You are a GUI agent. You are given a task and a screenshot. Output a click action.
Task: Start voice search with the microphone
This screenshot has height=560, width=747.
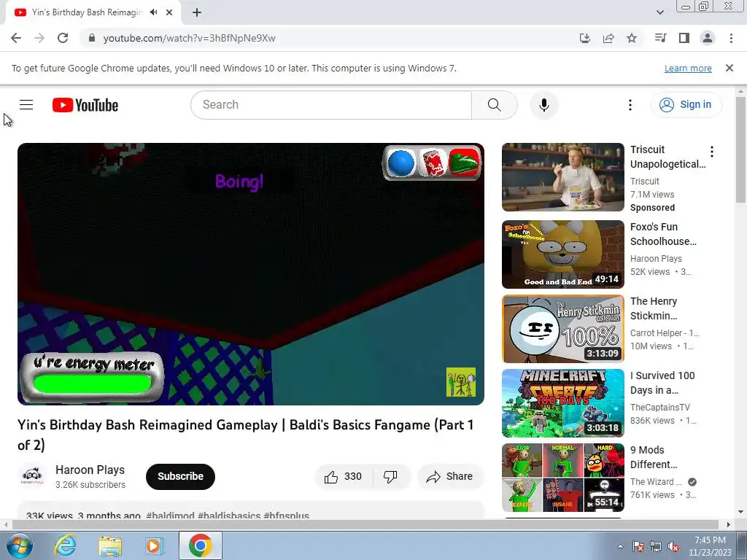click(544, 105)
